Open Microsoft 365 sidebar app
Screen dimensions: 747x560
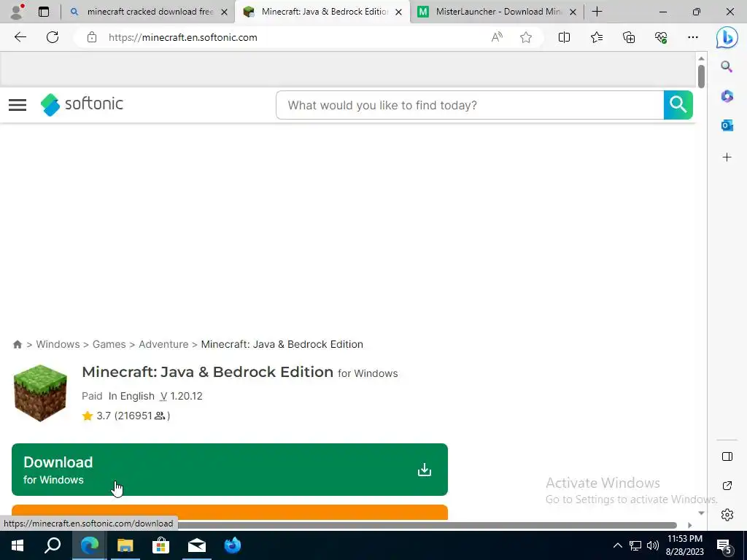click(727, 96)
